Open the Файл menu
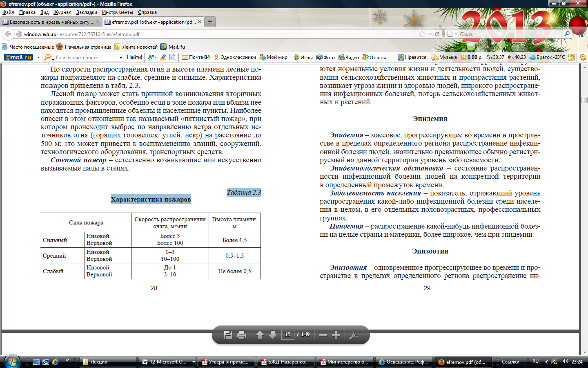Image resolution: width=588 pixels, height=368 pixels. [x=9, y=12]
